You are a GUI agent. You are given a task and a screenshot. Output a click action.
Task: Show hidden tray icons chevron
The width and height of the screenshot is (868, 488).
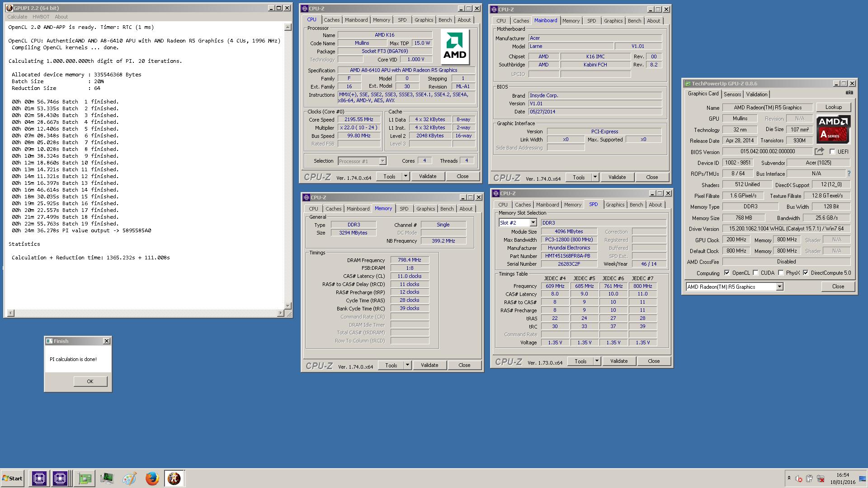tap(789, 478)
